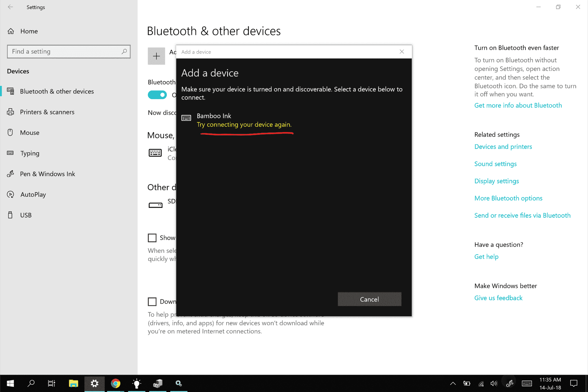Restore down the Settings window

click(x=558, y=7)
